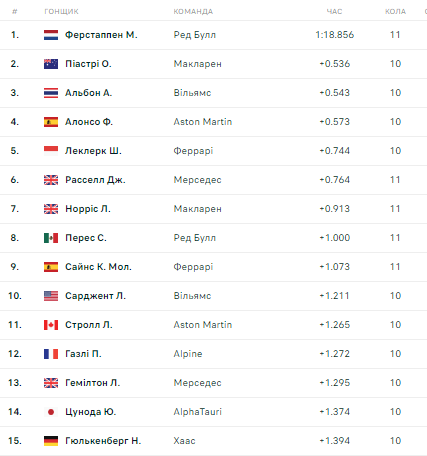Click the USA flag beside Сарджент Л.
The width and height of the screenshot is (427, 456).
coord(51,296)
